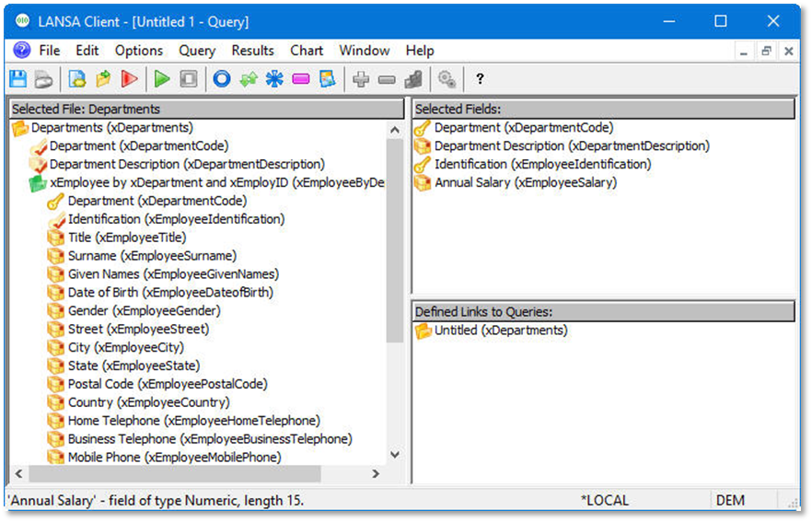Click the blue asterisk toolbar icon
The image size is (812, 522).
tap(274, 79)
